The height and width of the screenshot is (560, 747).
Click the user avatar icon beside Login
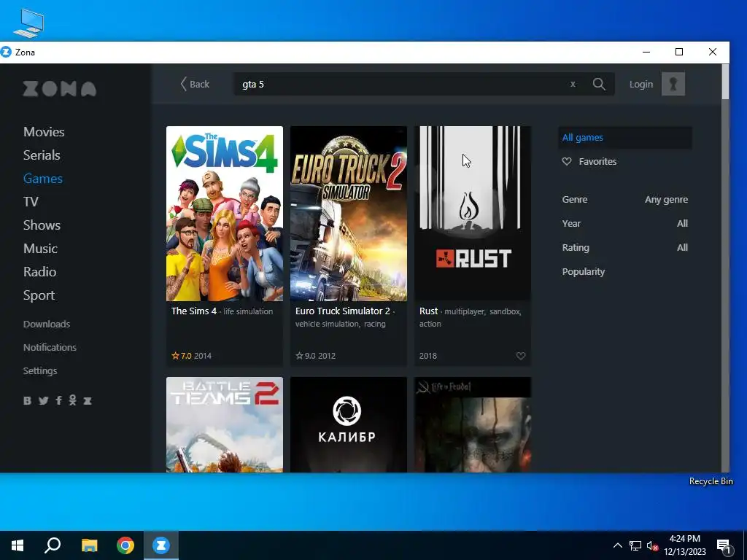(673, 85)
